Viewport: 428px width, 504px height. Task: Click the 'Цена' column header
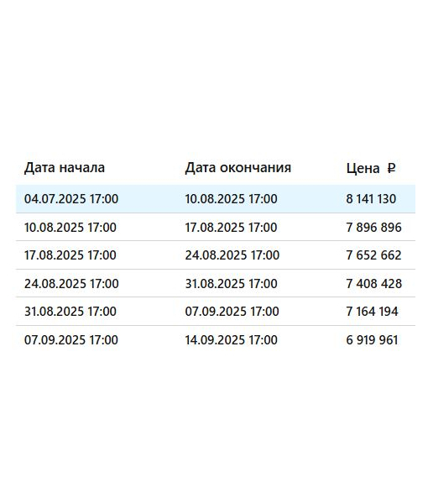(363, 168)
